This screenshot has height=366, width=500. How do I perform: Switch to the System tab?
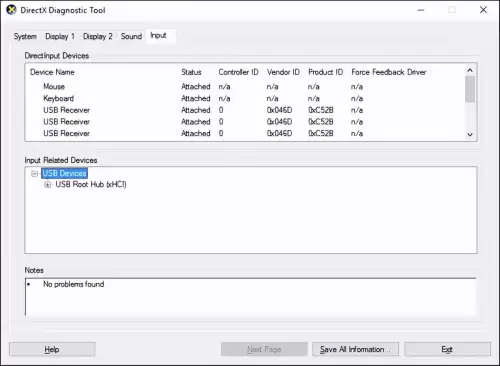pos(25,36)
